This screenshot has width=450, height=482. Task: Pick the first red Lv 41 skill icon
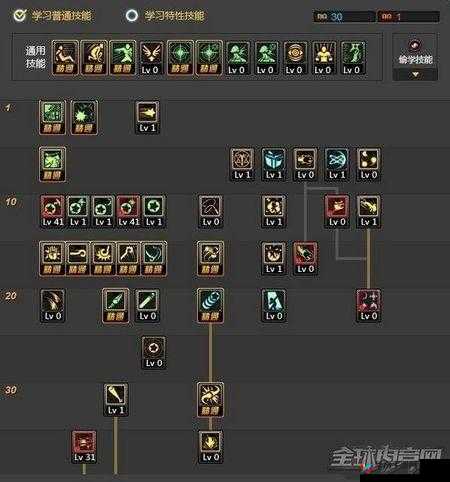[53, 212]
